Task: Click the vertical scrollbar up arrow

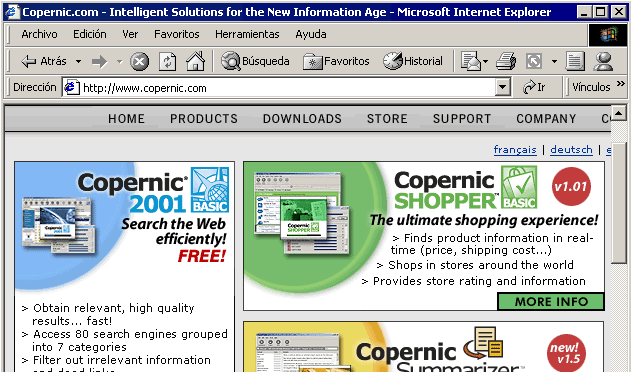Action: pyautogui.click(x=618, y=113)
